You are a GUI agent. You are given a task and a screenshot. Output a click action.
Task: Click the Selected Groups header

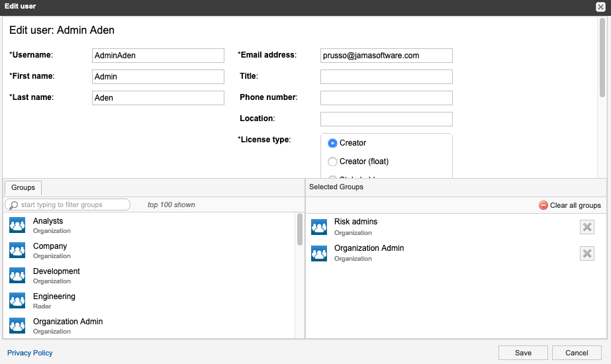point(336,187)
